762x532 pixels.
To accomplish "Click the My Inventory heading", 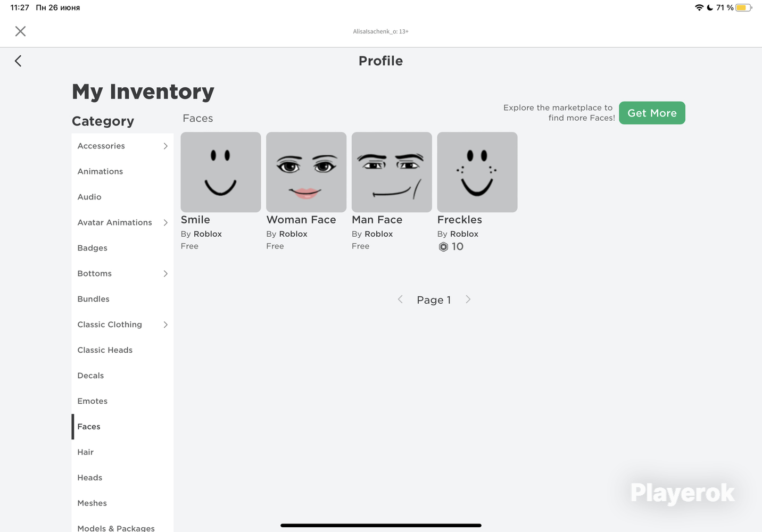I will click(x=143, y=92).
